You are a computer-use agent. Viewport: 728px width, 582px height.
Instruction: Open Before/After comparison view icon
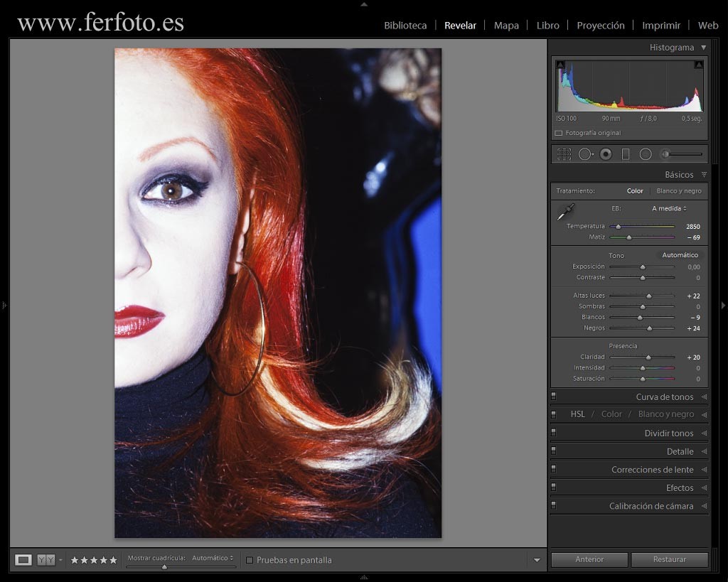[x=46, y=560]
